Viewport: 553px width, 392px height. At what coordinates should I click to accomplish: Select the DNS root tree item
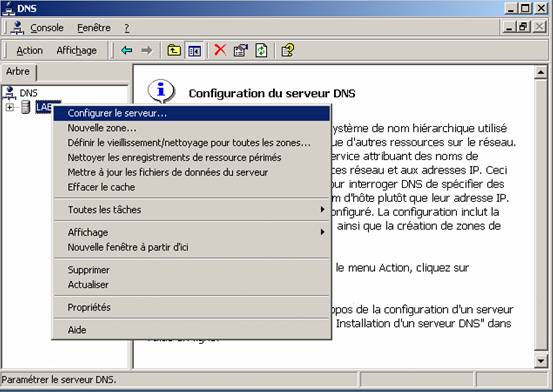28,93
